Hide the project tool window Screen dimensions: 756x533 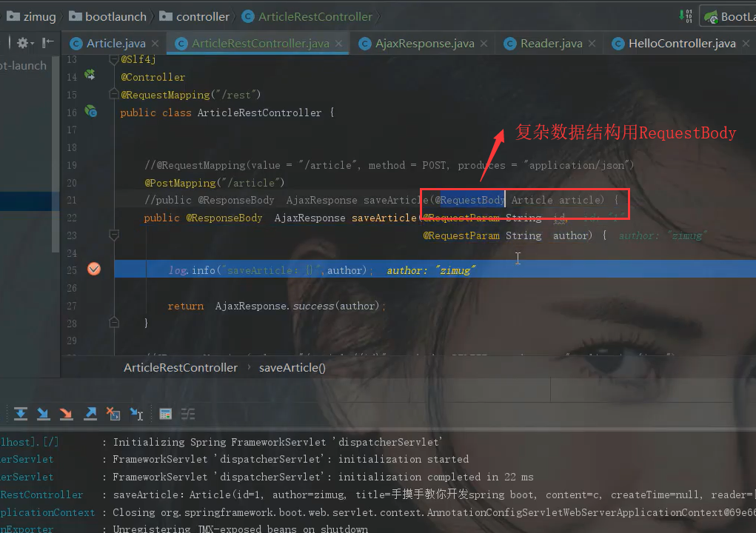[x=47, y=44]
